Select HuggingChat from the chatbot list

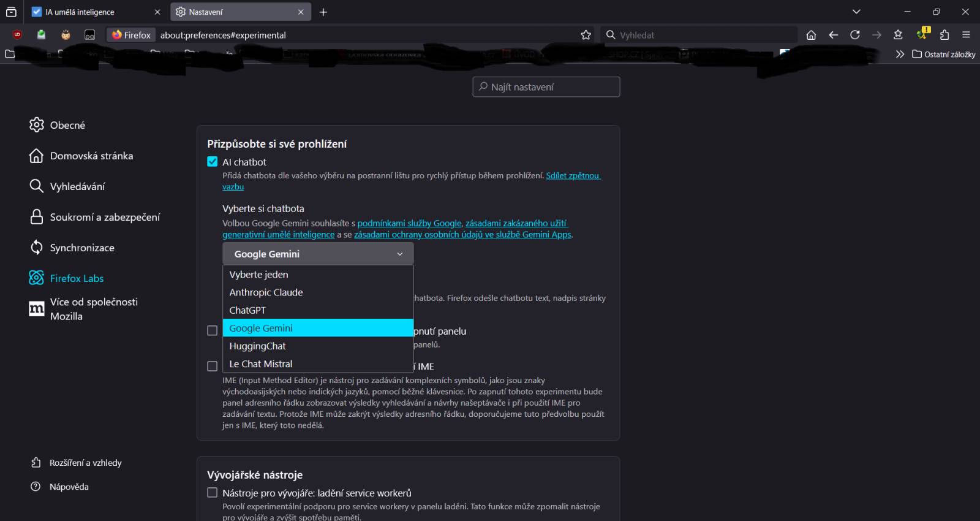coord(318,346)
